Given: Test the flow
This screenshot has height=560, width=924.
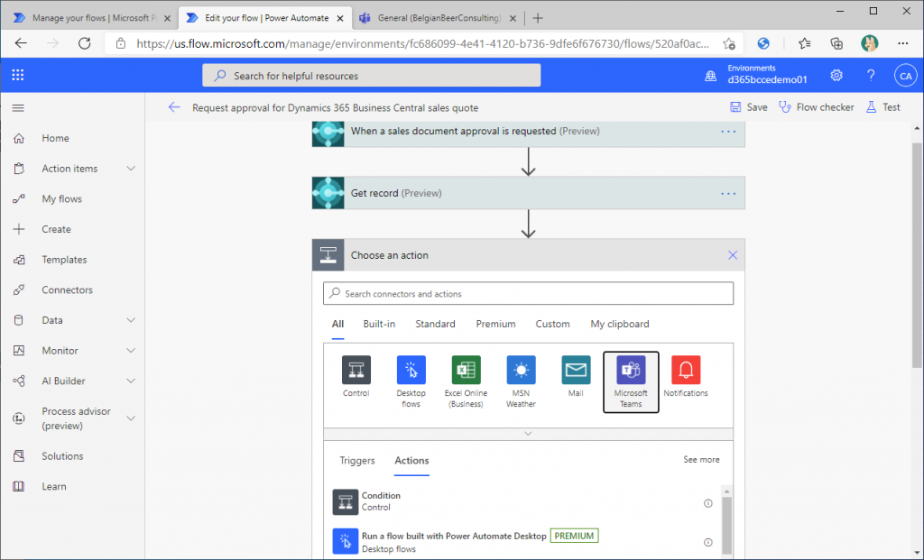Looking at the screenshot, I should point(882,107).
